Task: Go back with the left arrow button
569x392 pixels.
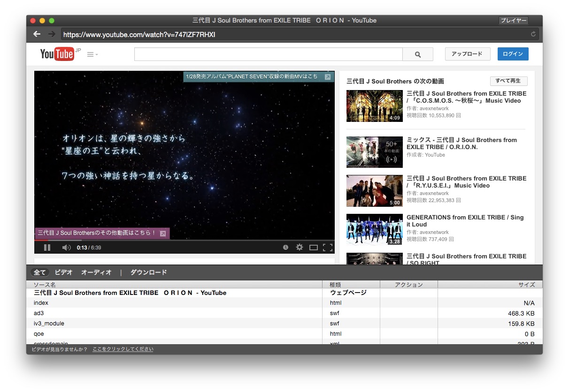Action: [37, 34]
